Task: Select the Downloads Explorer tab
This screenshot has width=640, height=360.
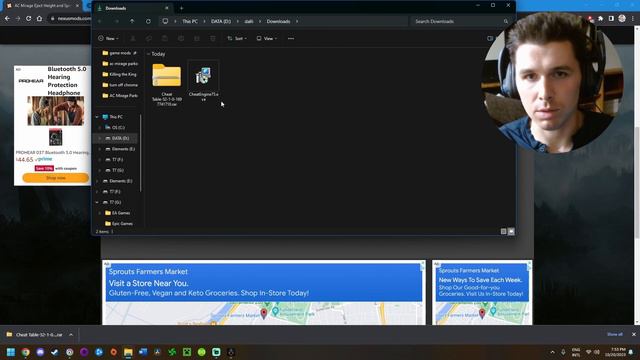Action: (132, 8)
